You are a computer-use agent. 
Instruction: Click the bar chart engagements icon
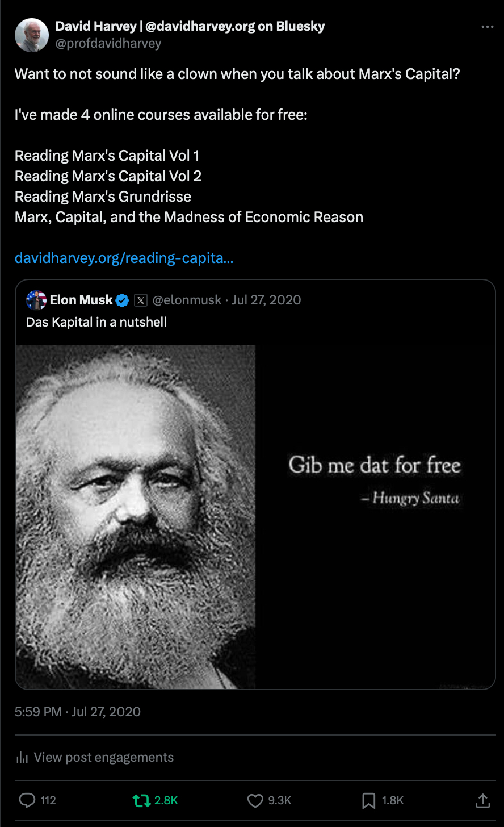(x=22, y=757)
